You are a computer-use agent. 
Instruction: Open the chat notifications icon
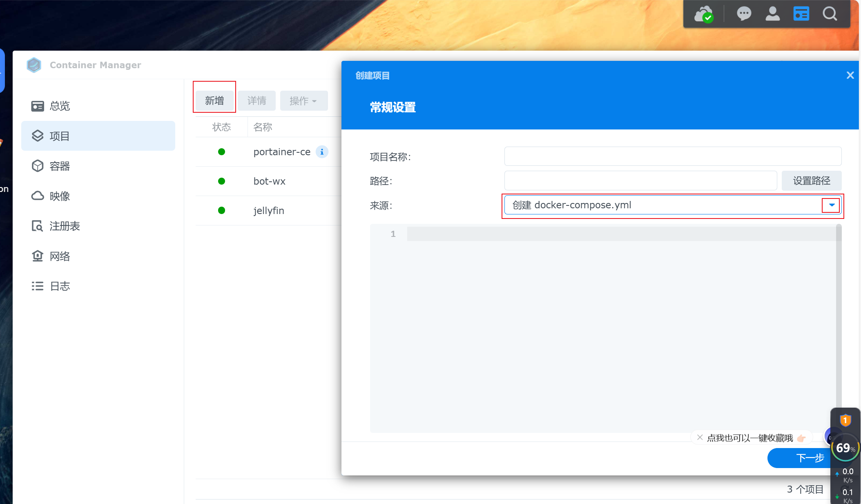pyautogui.click(x=744, y=14)
